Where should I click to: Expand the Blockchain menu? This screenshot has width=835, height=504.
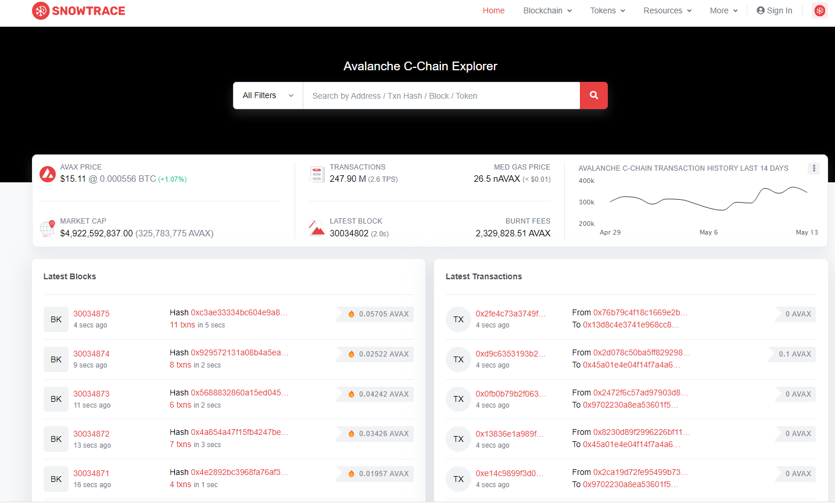pyautogui.click(x=547, y=10)
